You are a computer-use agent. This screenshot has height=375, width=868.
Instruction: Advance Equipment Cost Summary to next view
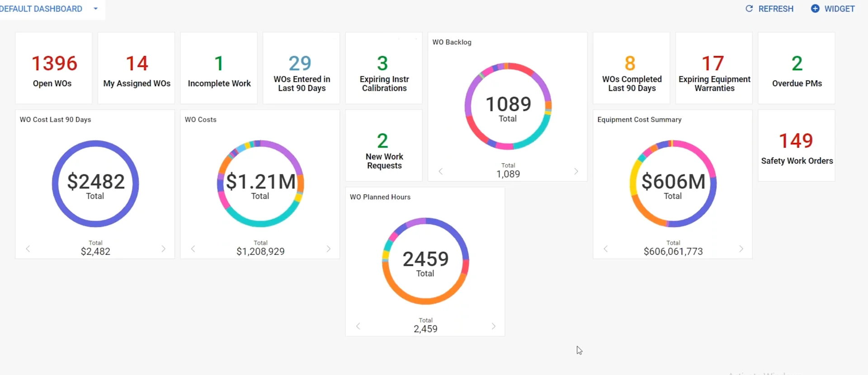tap(741, 249)
